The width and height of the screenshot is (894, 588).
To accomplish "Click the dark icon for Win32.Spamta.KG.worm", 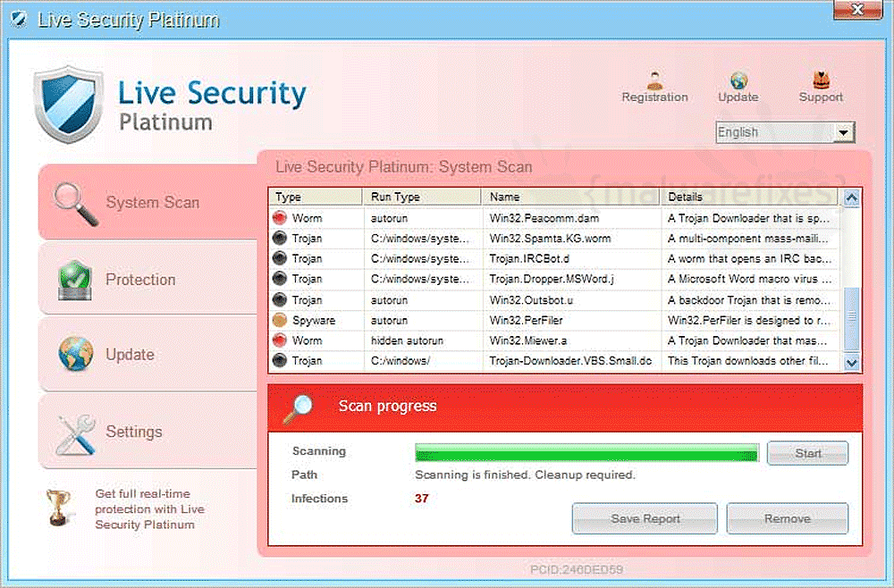I will [x=279, y=239].
